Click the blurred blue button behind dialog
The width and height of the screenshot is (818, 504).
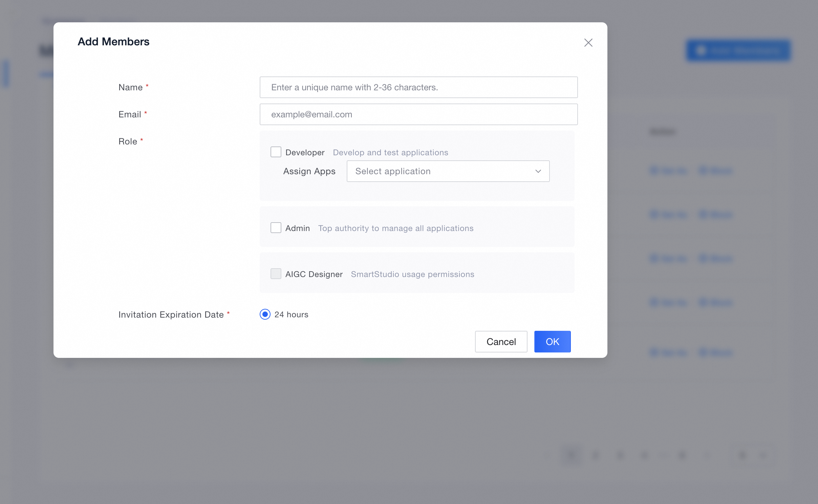(x=738, y=51)
